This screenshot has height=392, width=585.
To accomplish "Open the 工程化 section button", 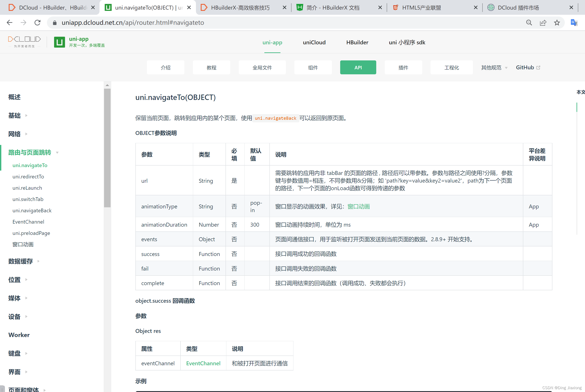I will pos(452,68).
